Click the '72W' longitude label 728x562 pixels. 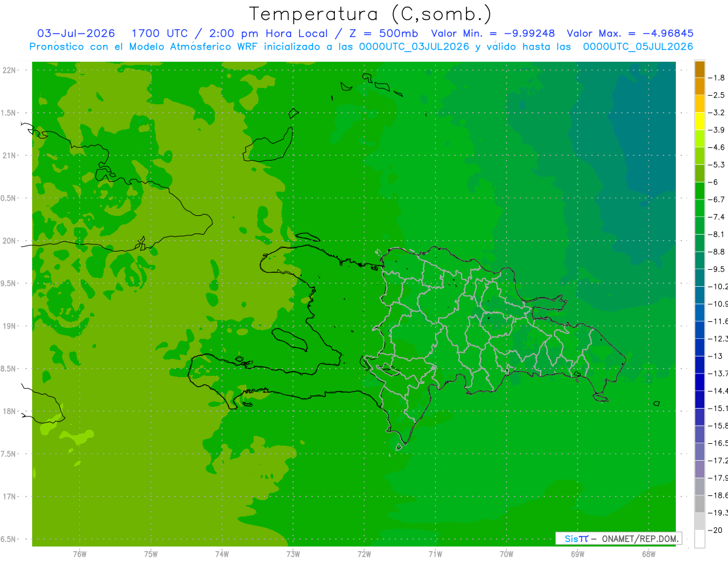pyautogui.click(x=364, y=554)
